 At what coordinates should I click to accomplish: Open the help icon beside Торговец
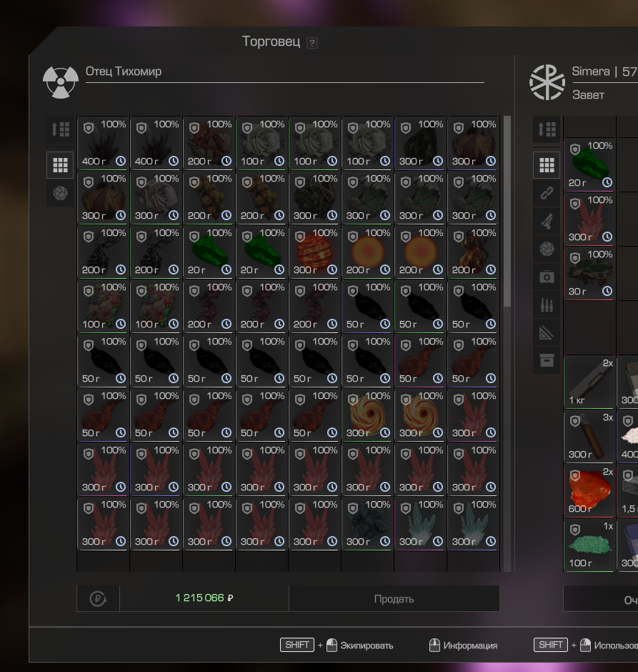(x=312, y=43)
